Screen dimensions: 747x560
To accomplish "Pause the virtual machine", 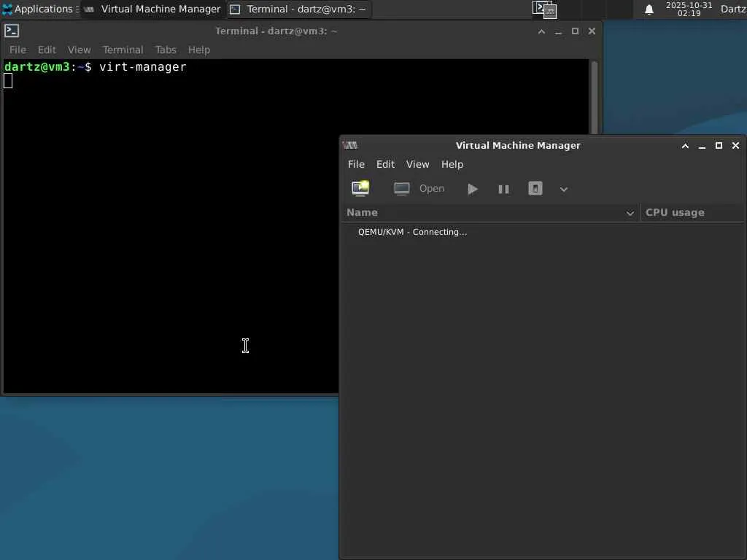I will tap(503, 189).
